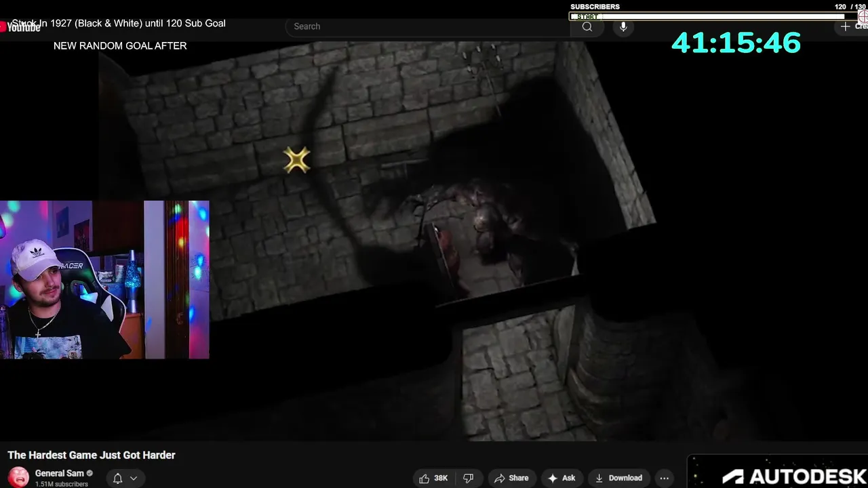Click the 'NEW RANDOM GOAL AFTER' overlay text

pyautogui.click(x=120, y=45)
